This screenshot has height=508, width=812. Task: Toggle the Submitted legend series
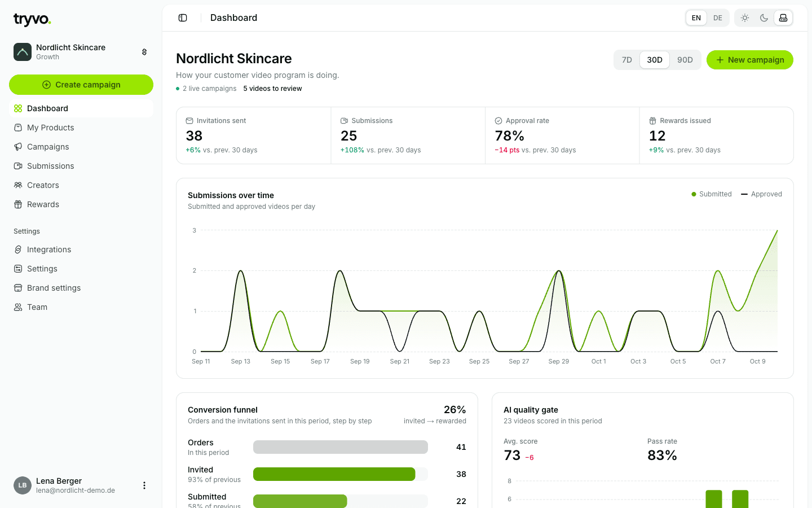[712, 194]
